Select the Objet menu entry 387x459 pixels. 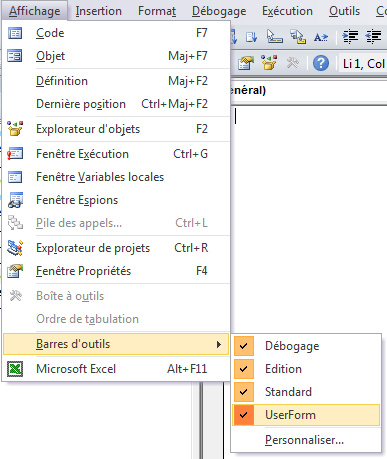[116, 56]
